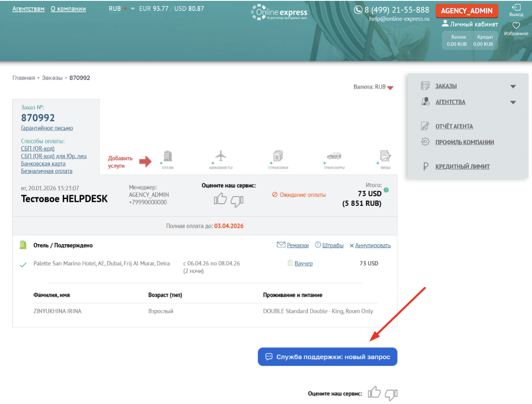The image size is (532, 404).
Task: Click the favorites heart icon
Action: 516,26
